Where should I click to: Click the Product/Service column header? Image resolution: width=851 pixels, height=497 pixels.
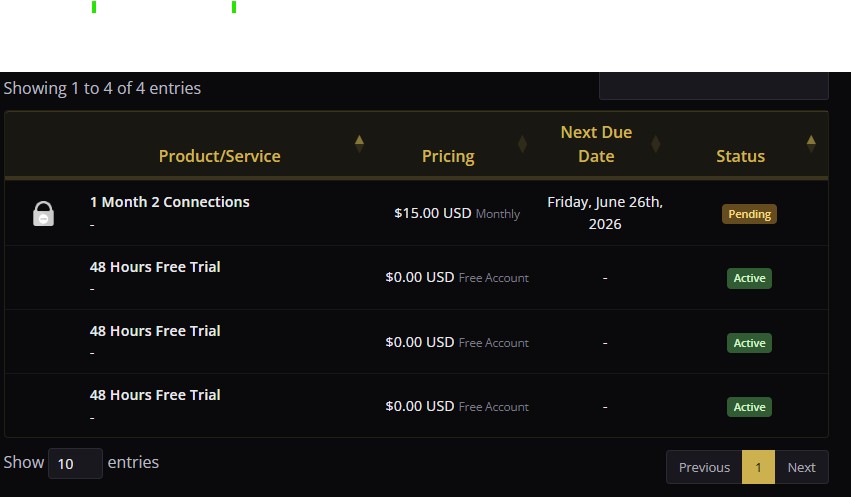click(x=219, y=156)
